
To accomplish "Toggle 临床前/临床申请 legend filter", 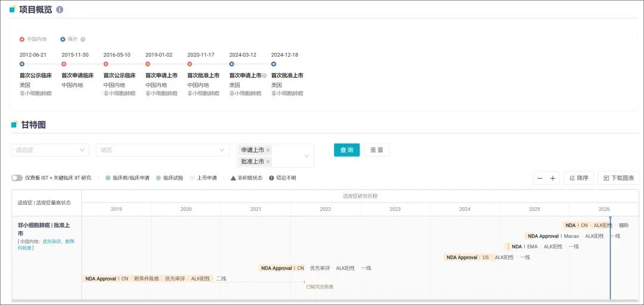I will (x=128, y=178).
